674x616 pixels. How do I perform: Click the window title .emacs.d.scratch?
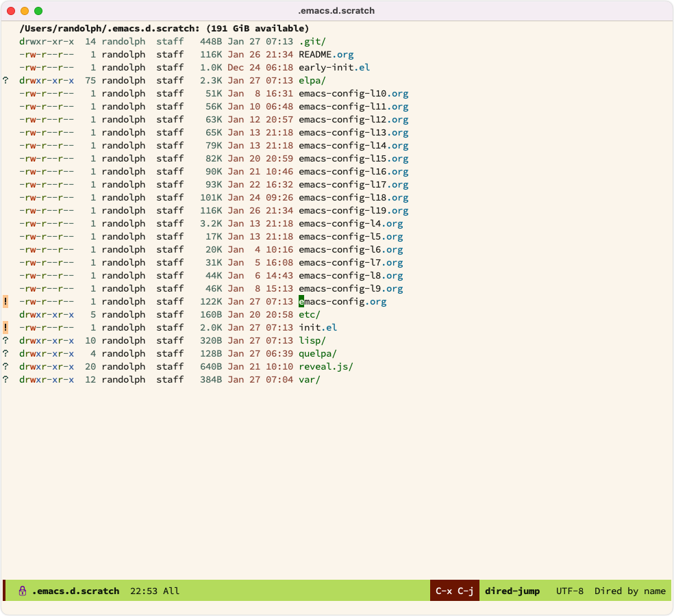tap(336, 11)
